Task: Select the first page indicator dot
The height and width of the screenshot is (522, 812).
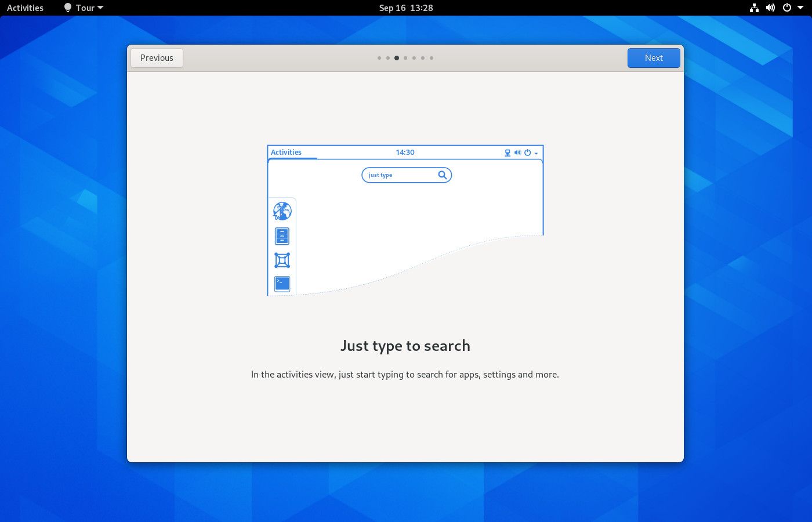Action: [x=379, y=58]
